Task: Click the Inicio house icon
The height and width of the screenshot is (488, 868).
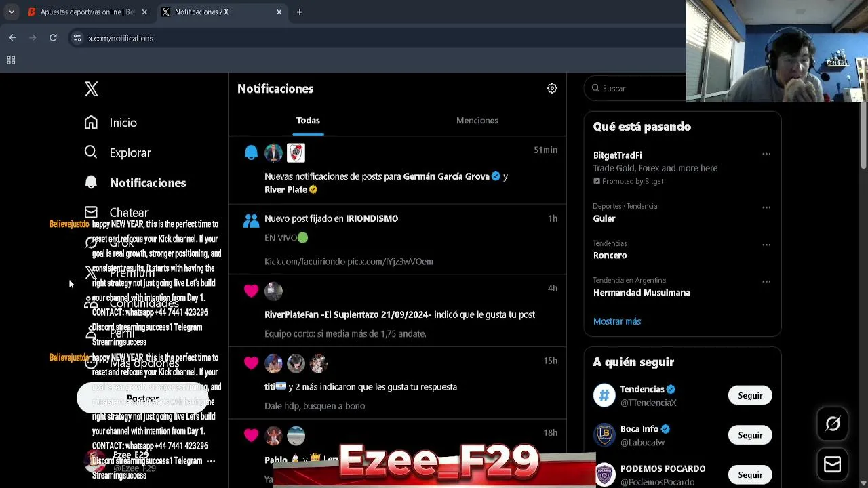Action: coord(91,122)
